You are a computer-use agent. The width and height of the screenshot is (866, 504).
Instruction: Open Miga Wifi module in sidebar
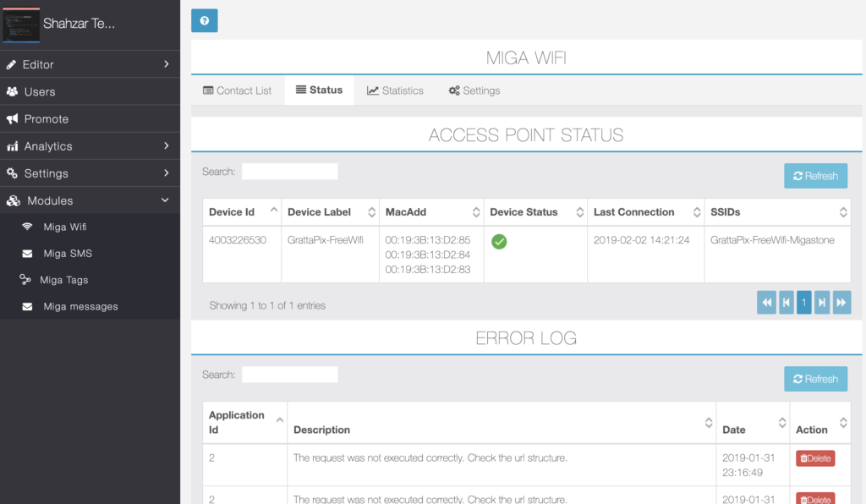[x=64, y=227]
